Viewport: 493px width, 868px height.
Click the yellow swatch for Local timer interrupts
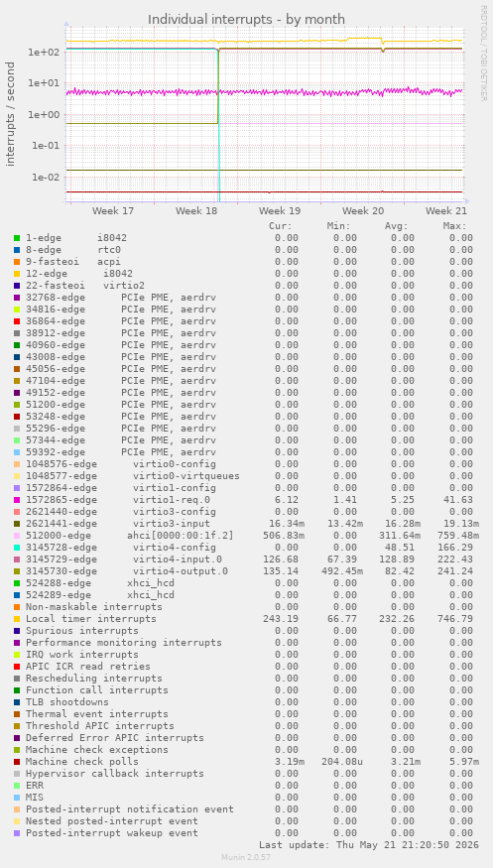click(17, 619)
